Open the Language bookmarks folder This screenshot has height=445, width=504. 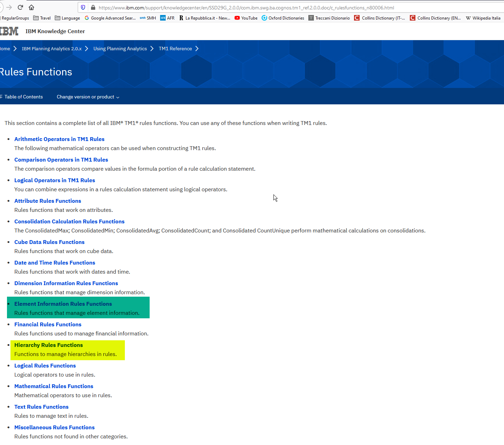67,18
